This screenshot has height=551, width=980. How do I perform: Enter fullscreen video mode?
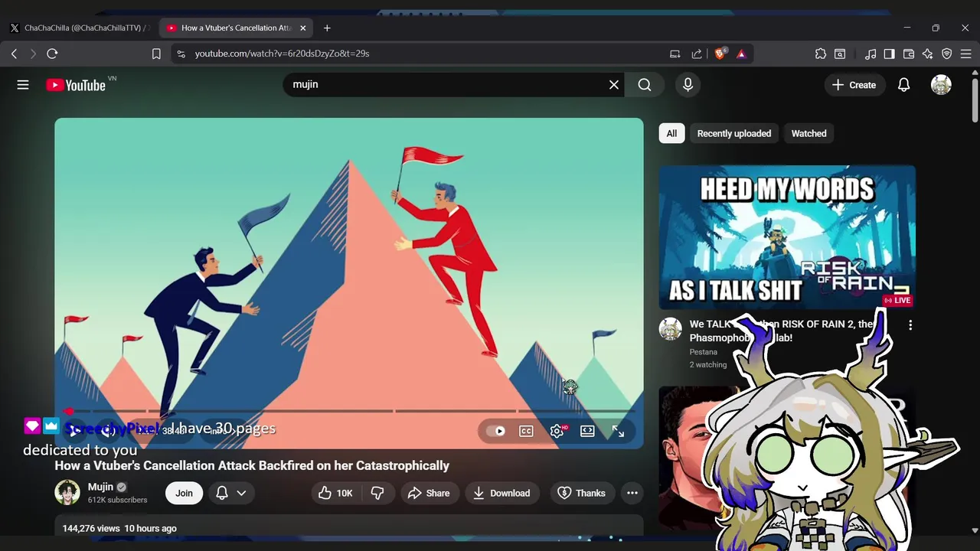618,432
